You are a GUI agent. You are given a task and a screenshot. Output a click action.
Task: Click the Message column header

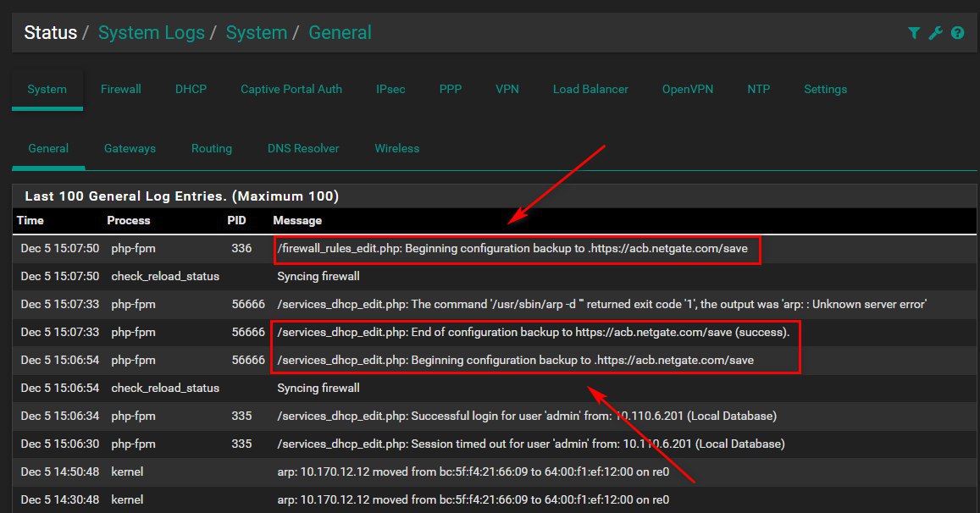click(x=296, y=221)
